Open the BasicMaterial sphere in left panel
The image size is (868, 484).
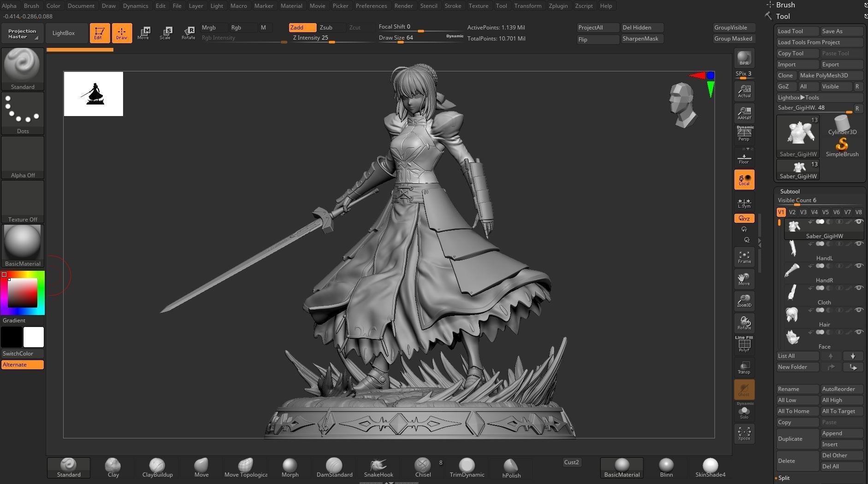pos(23,246)
